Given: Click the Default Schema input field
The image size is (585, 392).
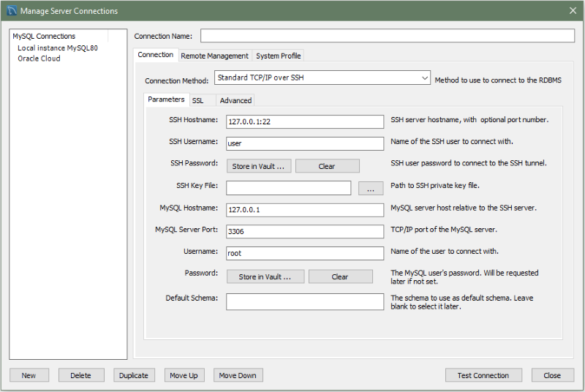Looking at the screenshot, I should click(305, 302).
